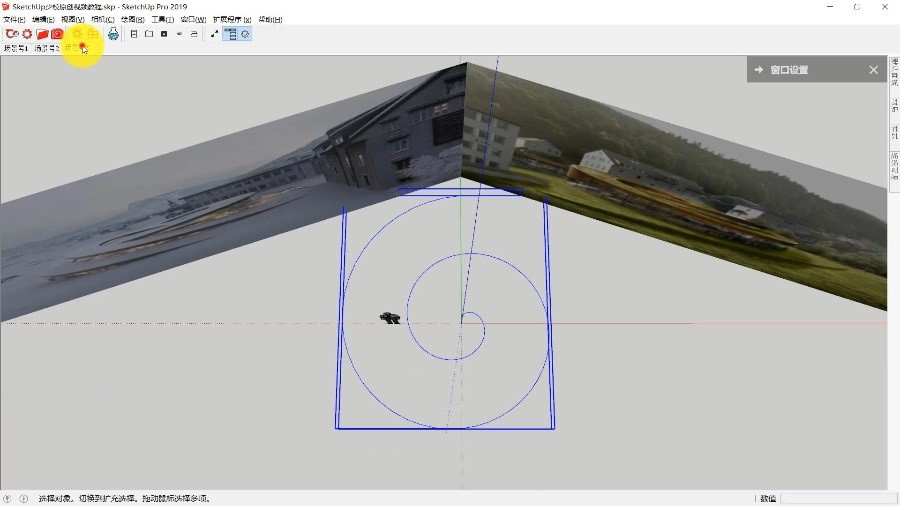Click the split-rectangle view toolbar icon

coord(134,34)
